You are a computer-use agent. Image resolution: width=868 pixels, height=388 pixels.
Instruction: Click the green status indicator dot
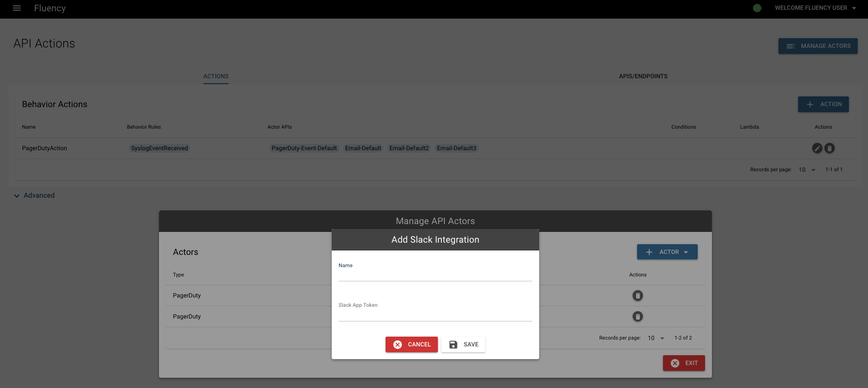[757, 8]
